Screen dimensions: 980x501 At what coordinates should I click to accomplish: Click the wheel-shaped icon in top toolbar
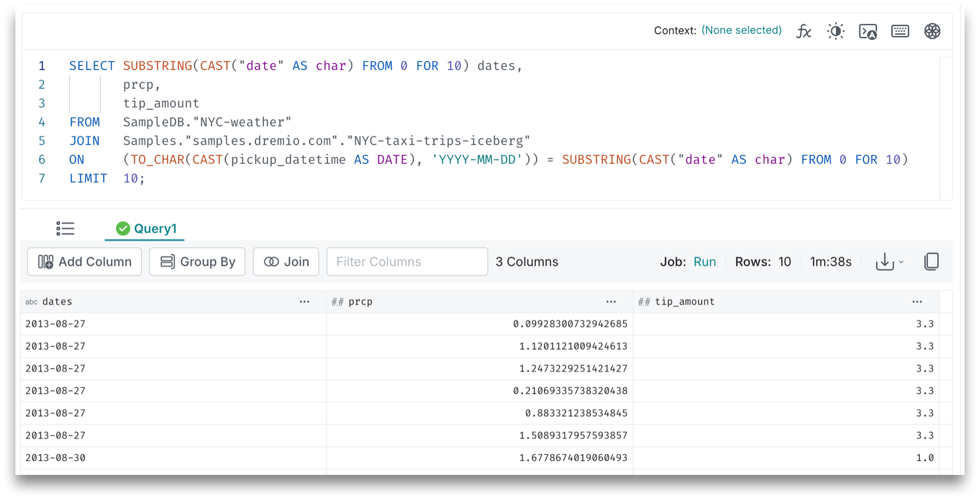click(x=932, y=31)
